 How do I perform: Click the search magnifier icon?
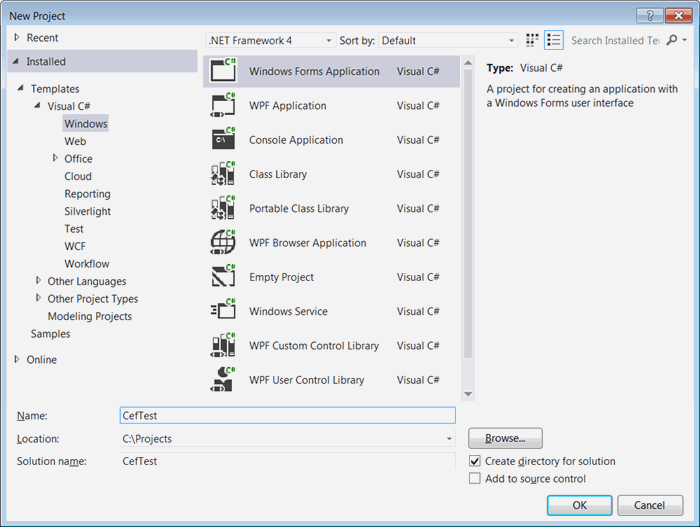671,40
